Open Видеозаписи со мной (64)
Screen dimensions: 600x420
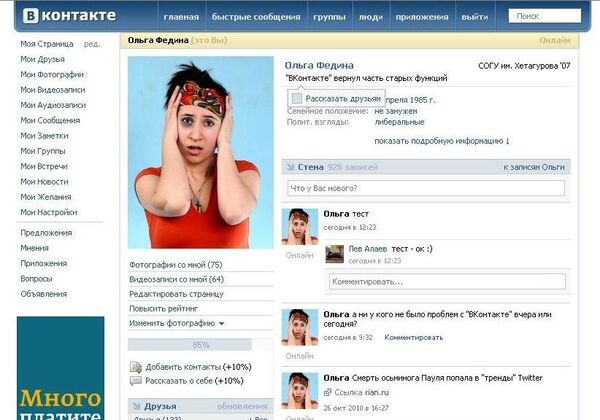(176, 279)
